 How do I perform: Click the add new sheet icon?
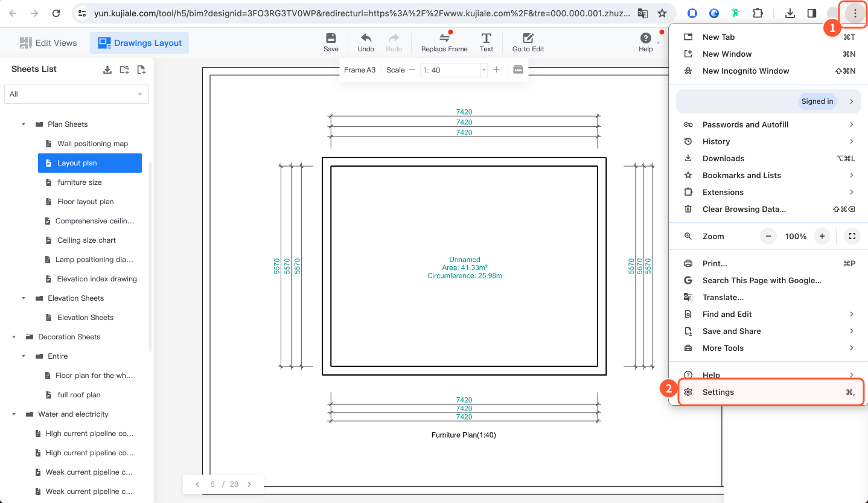coord(141,69)
